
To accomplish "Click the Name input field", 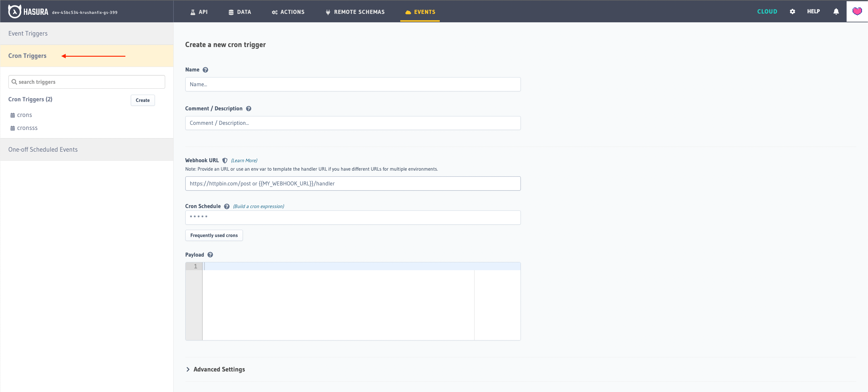I will click(353, 84).
